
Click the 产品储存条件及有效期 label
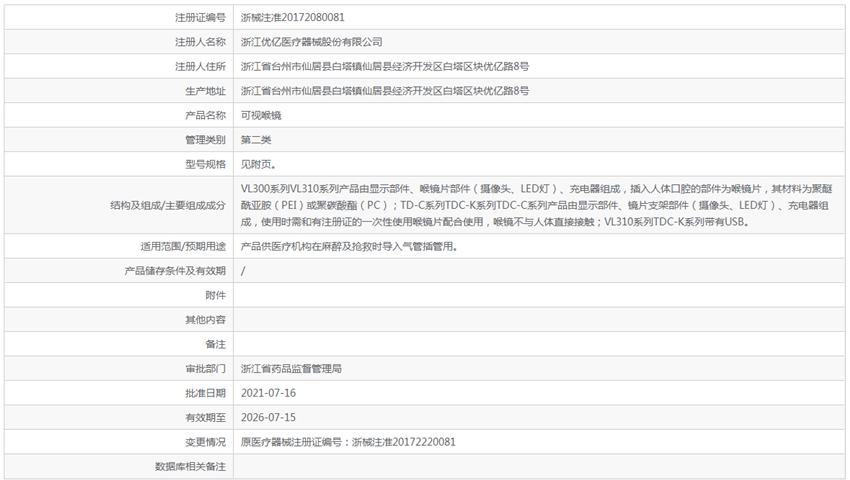click(175, 271)
